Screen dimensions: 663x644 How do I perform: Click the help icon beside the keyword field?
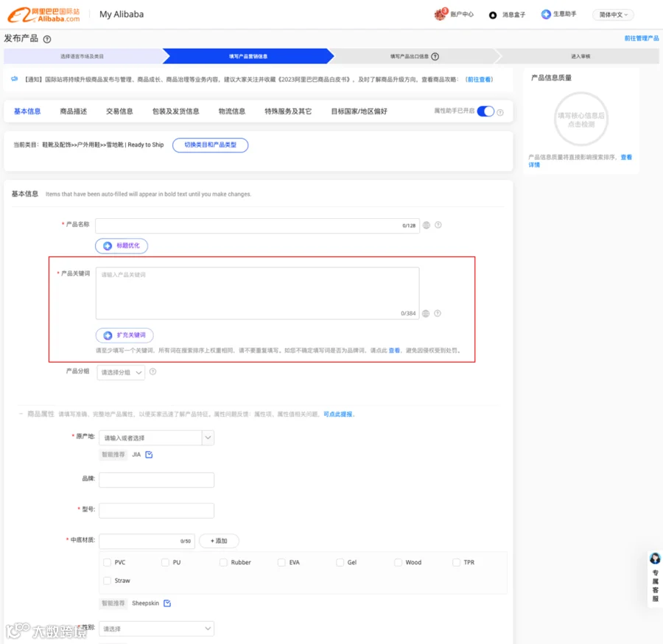(x=438, y=313)
